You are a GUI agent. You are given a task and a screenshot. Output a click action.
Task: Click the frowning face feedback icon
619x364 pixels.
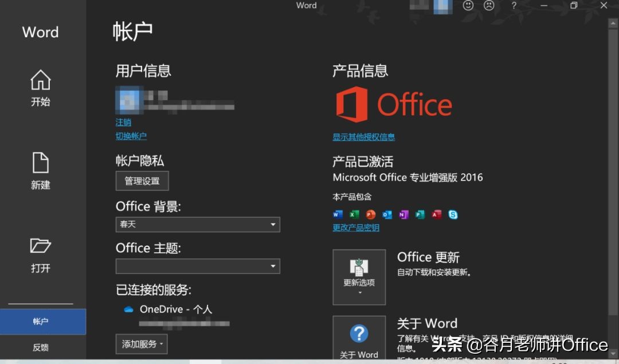[x=489, y=6]
